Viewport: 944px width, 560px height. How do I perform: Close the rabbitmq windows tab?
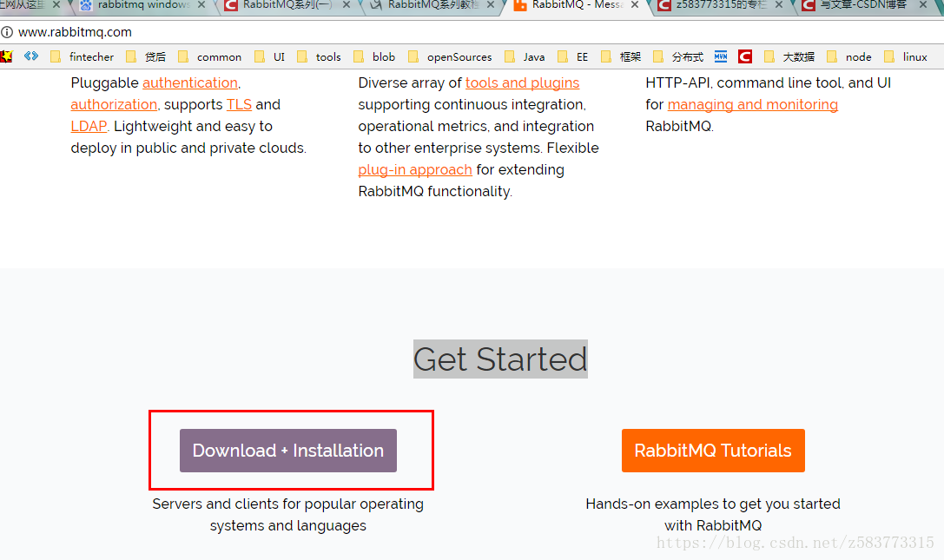[x=201, y=5]
